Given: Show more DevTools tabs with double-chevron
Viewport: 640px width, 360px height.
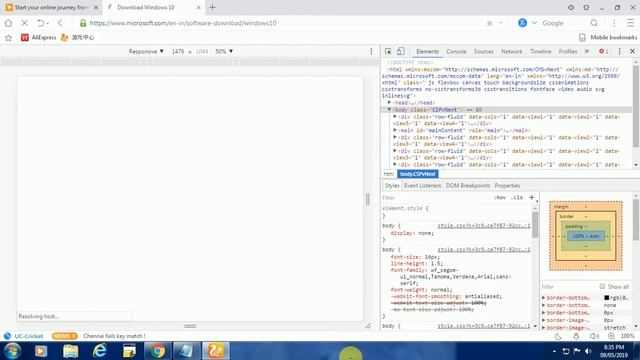Looking at the screenshot, I should pyautogui.click(x=587, y=51).
